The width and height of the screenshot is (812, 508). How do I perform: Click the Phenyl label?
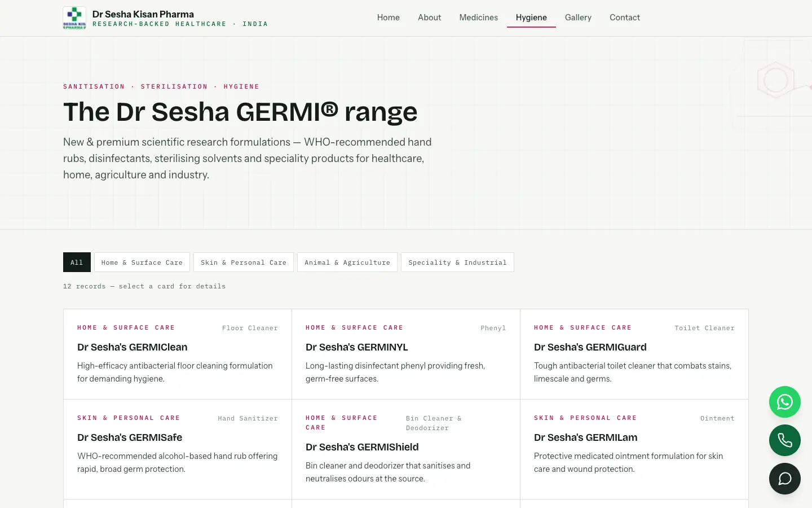pyautogui.click(x=493, y=328)
